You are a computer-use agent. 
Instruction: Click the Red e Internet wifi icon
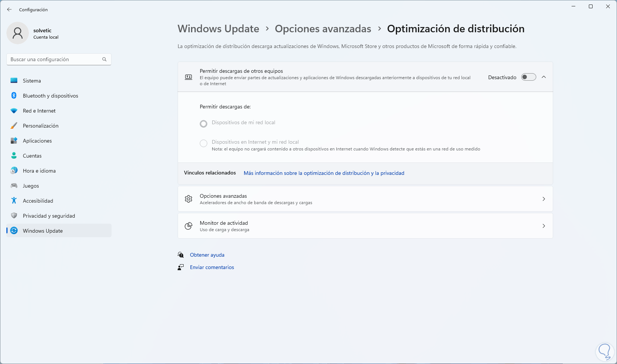click(14, 111)
